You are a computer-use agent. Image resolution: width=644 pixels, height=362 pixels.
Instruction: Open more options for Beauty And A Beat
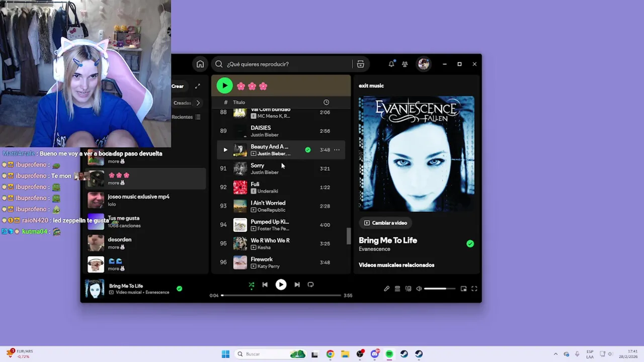pyautogui.click(x=337, y=150)
